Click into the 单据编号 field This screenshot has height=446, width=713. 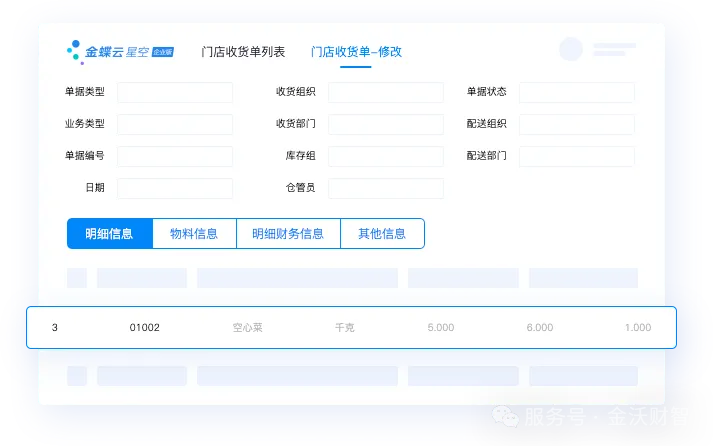(x=175, y=156)
